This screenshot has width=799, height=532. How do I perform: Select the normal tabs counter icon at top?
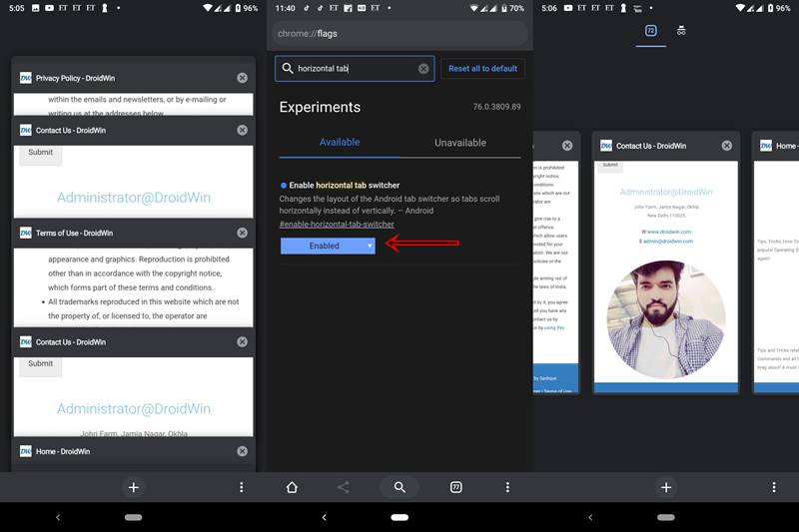(651, 31)
